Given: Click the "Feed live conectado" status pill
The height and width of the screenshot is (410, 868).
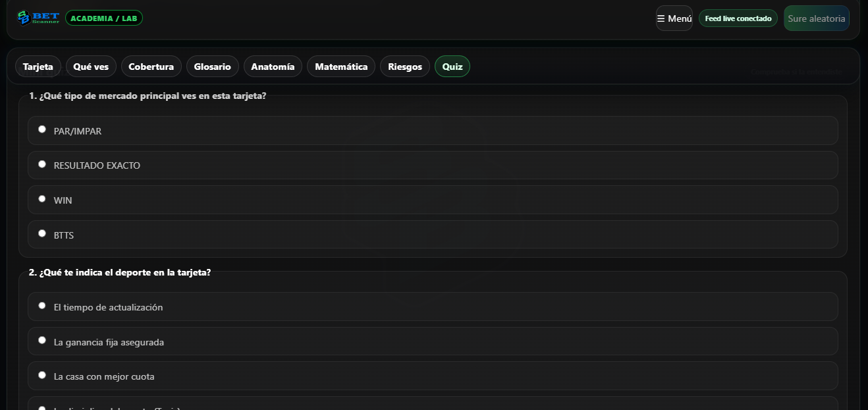Looking at the screenshot, I should click(738, 18).
